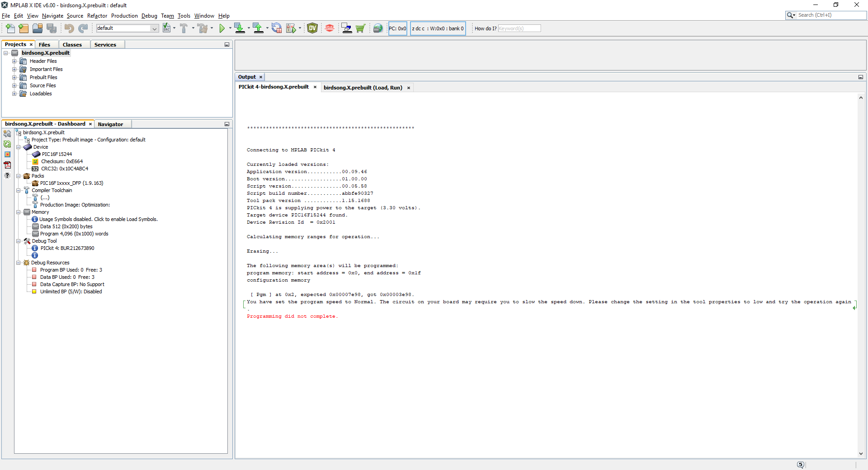Open MPLAB Data Visualizer
Screen dimensions: 868x470
(x=312, y=28)
